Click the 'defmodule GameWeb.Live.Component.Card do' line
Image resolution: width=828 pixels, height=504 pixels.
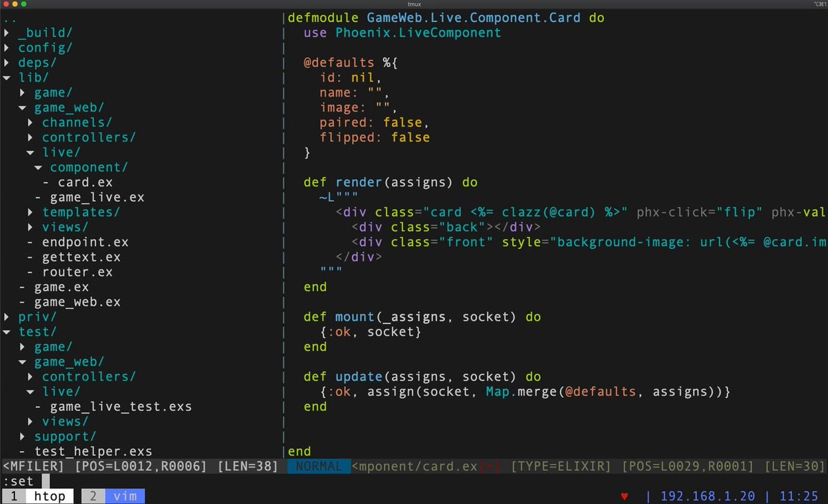(x=446, y=18)
